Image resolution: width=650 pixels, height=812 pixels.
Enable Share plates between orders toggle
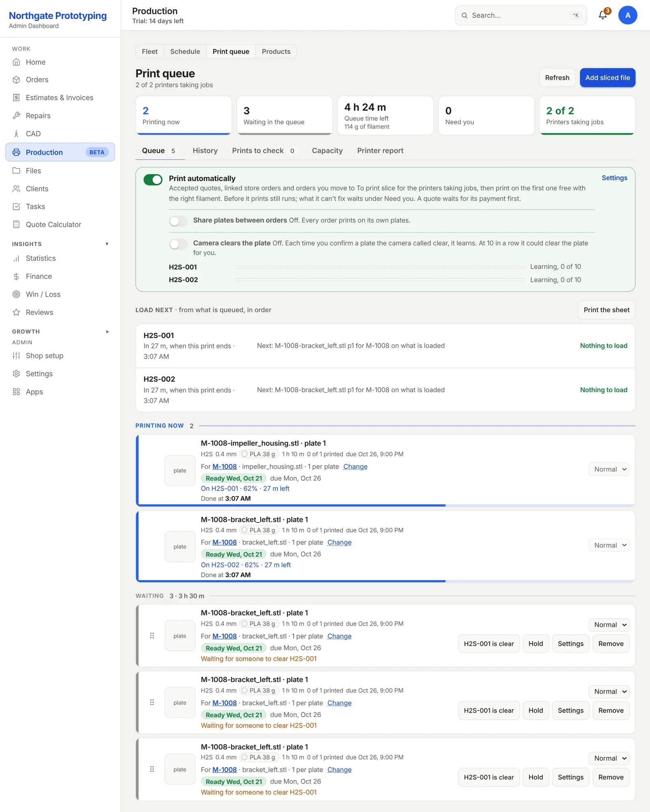pyautogui.click(x=178, y=221)
